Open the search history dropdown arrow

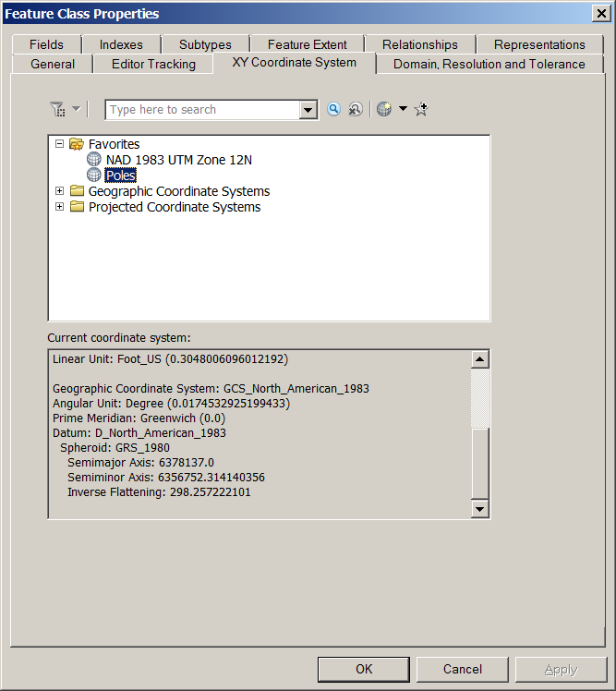[x=308, y=110]
